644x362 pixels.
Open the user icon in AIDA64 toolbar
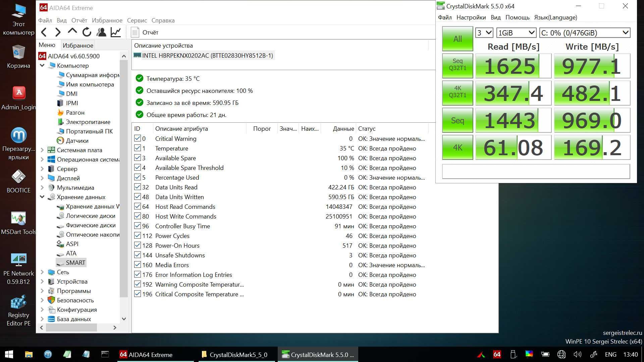(x=101, y=32)
